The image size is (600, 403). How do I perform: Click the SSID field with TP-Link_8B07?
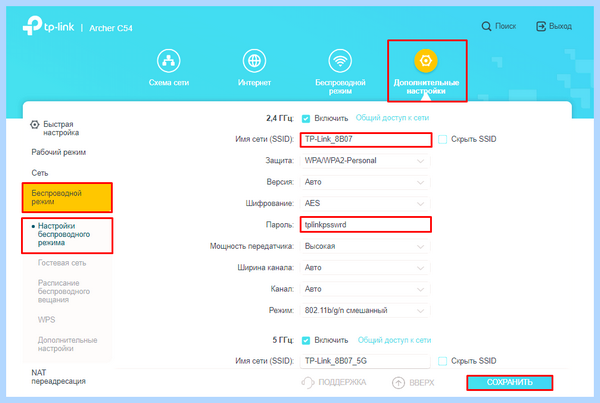coord(366,139)
